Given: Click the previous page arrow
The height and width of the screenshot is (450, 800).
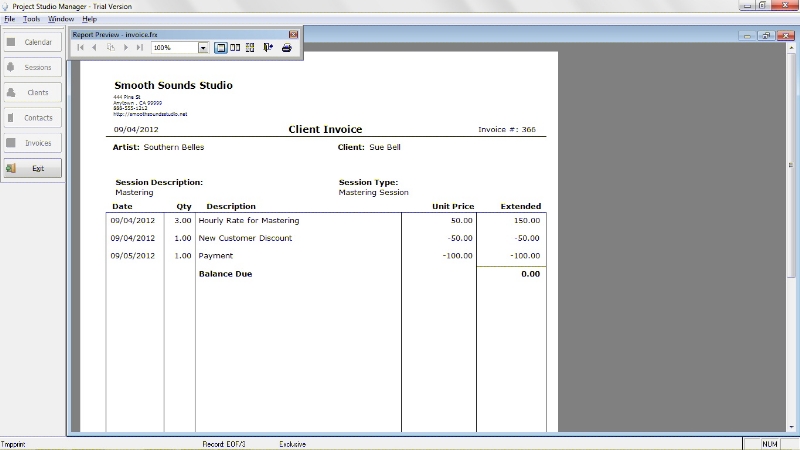Looking at the screenshot, I should tap(95, 48).
